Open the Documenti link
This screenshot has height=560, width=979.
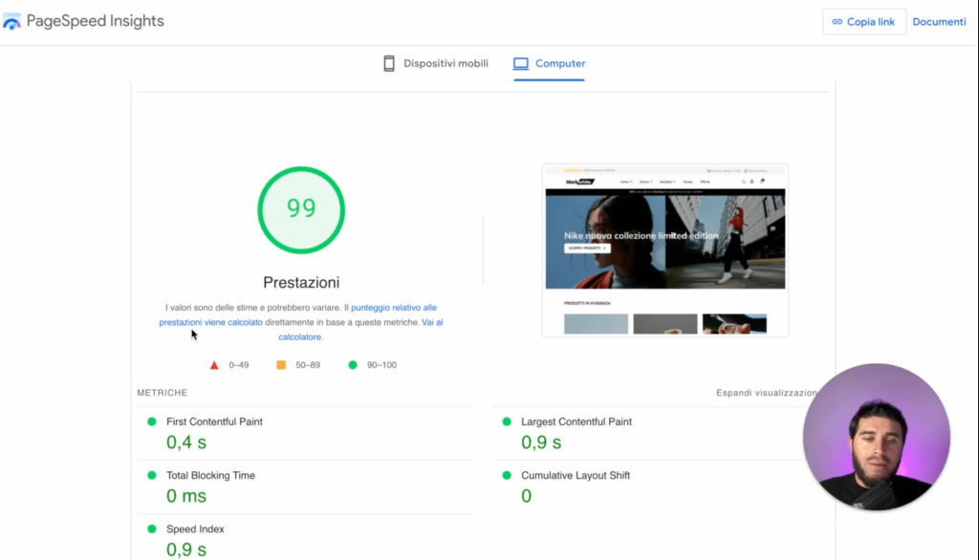point(939,22)
